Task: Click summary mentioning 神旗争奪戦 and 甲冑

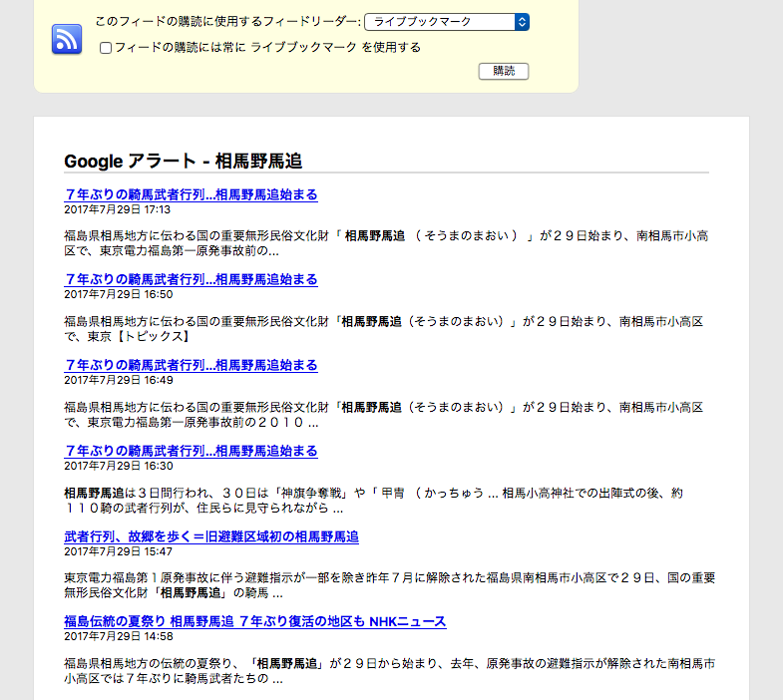Action: [373, 501]
